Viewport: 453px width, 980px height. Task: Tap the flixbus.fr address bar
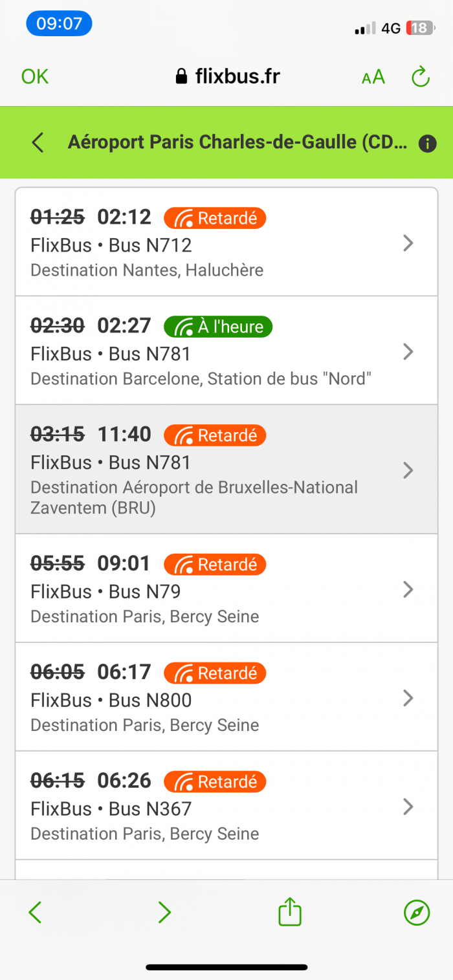pos(228,76)
